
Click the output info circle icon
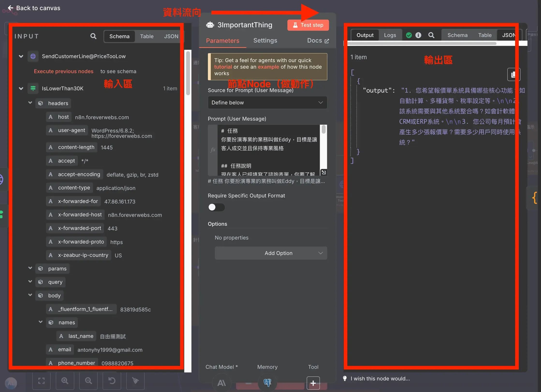click(x=418, y=35)
